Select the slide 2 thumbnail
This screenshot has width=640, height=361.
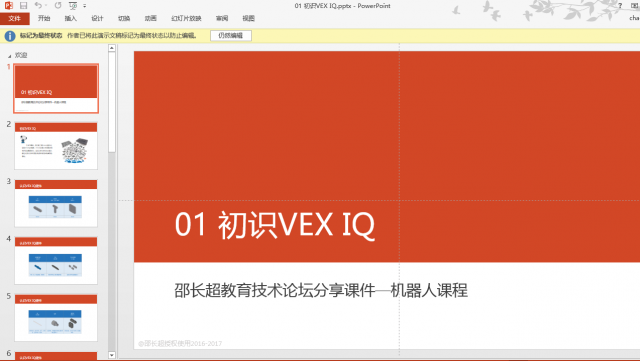(56, 146)
